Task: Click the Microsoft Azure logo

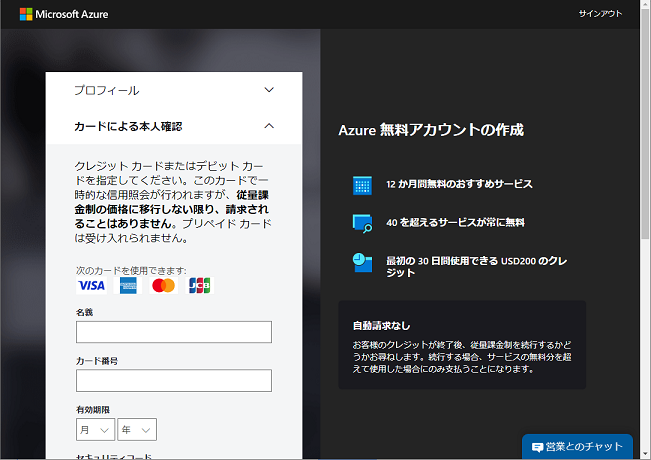Action: 64,14
